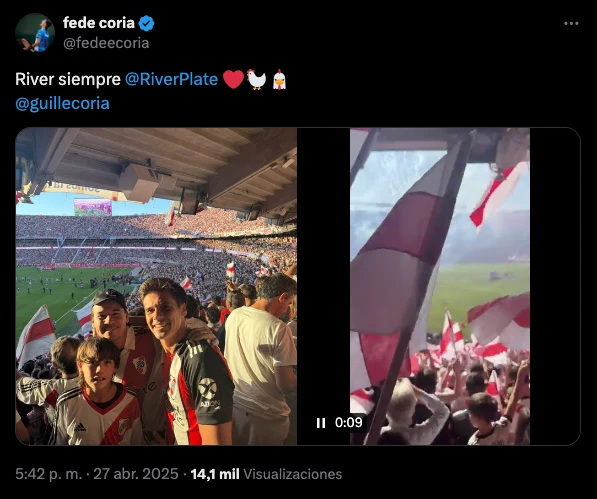This screenshot has width=597, height=499.
Task: Click the 27 abr. 2025 date
Action: pos(136,474)
